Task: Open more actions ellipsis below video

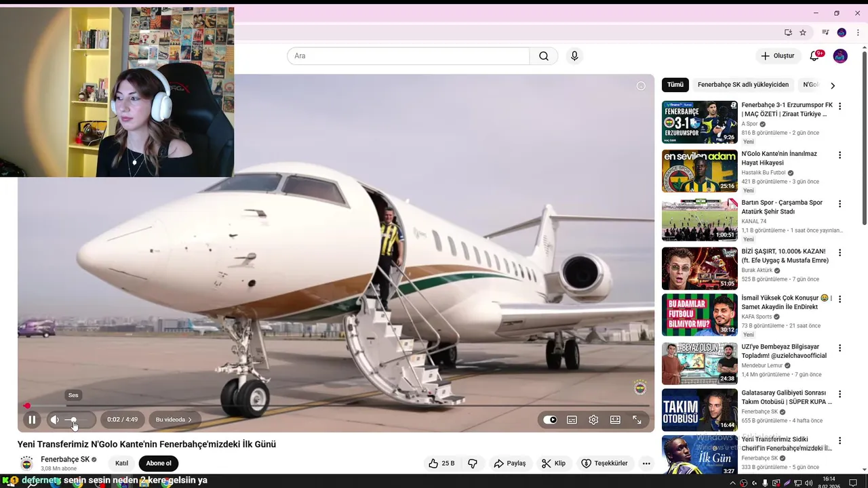Action: 646,464
